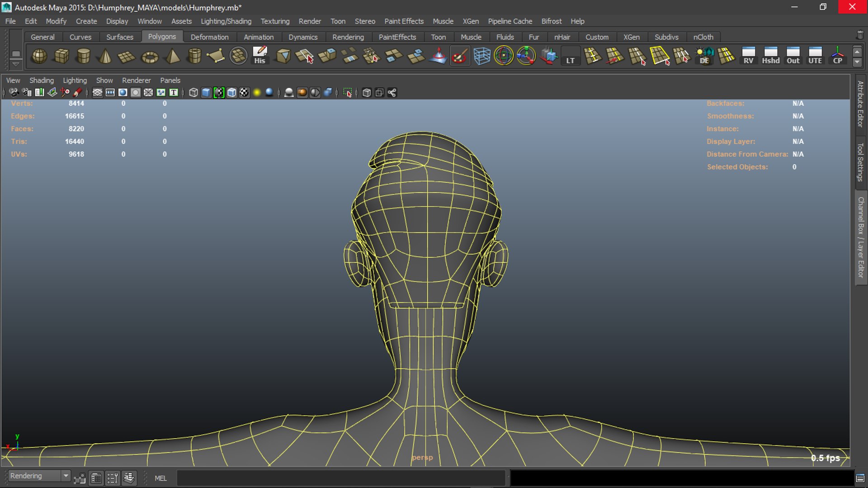Image resolution: width=868 pixels, height=488 pixels.
Task: Toggle Isolate Select in viewport toolbar
Action: (347, 93)
